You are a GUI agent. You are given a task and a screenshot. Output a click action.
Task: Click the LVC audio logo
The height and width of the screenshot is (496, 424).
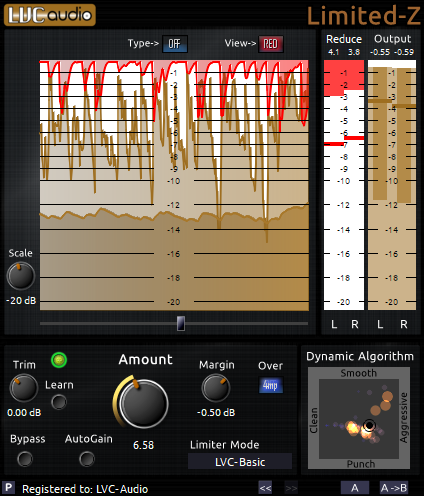point(50,15)
